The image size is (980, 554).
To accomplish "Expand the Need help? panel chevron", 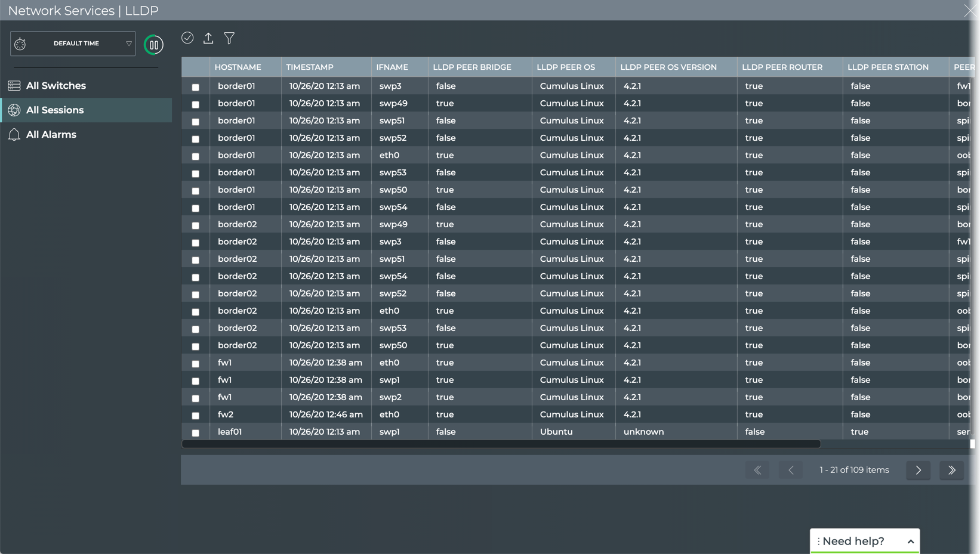I will pyautogui.click(x=910, y=541).
